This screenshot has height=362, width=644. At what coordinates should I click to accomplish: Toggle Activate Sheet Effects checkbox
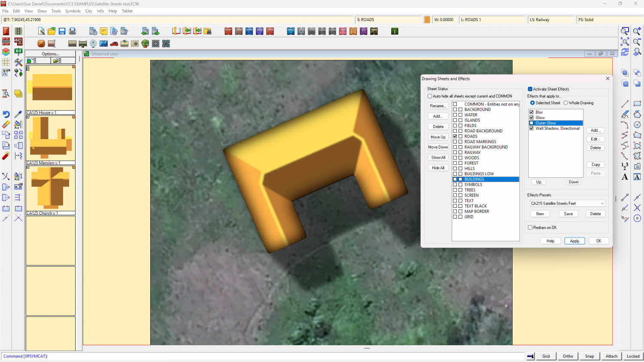pos(530,89)
